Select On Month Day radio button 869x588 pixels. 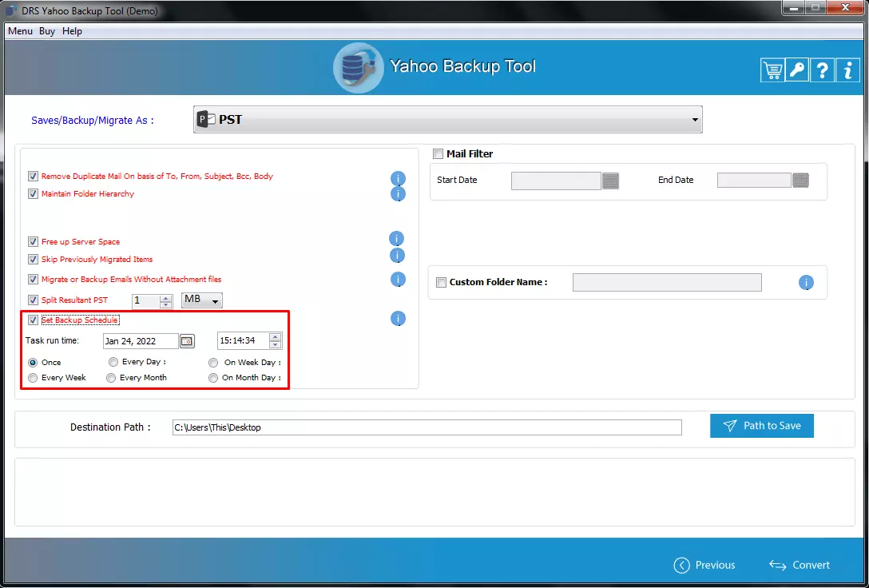click(x=213, y=378)
